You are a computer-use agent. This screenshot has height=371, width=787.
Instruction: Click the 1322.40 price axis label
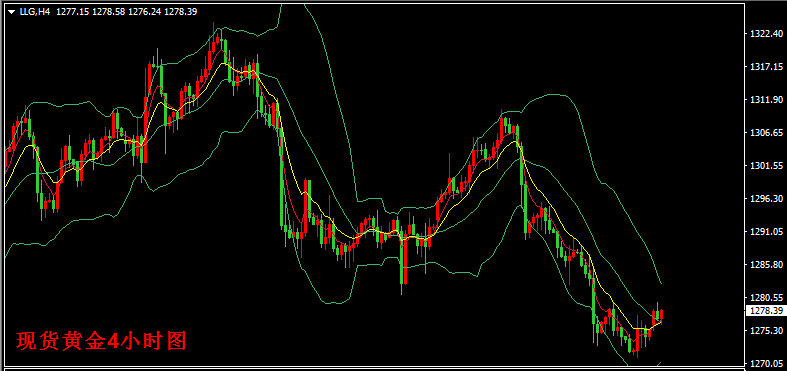[766, 34]
